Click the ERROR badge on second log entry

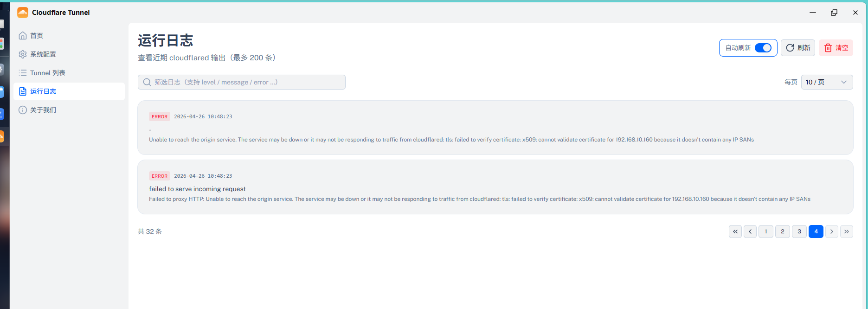point(160,176)
